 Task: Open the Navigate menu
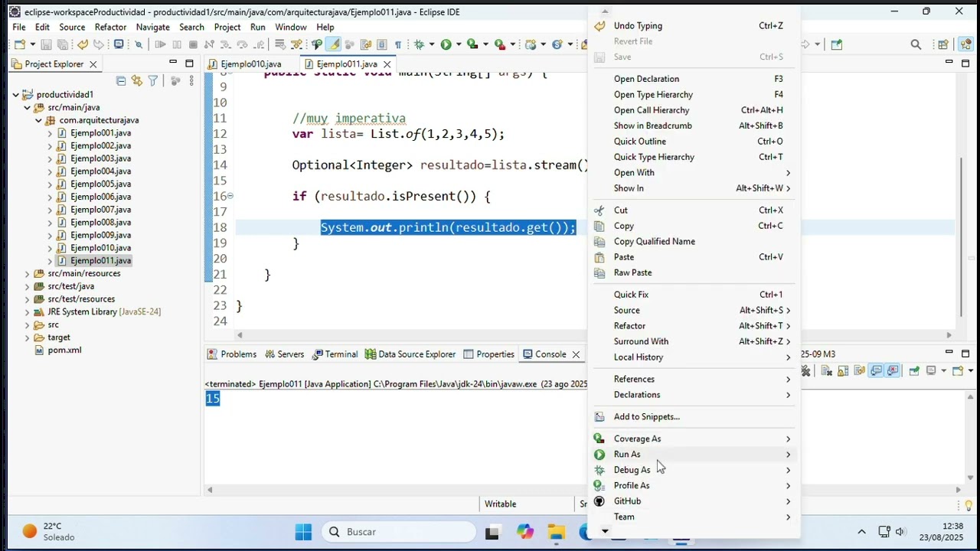pyautogui.click(x=152, y=27)
